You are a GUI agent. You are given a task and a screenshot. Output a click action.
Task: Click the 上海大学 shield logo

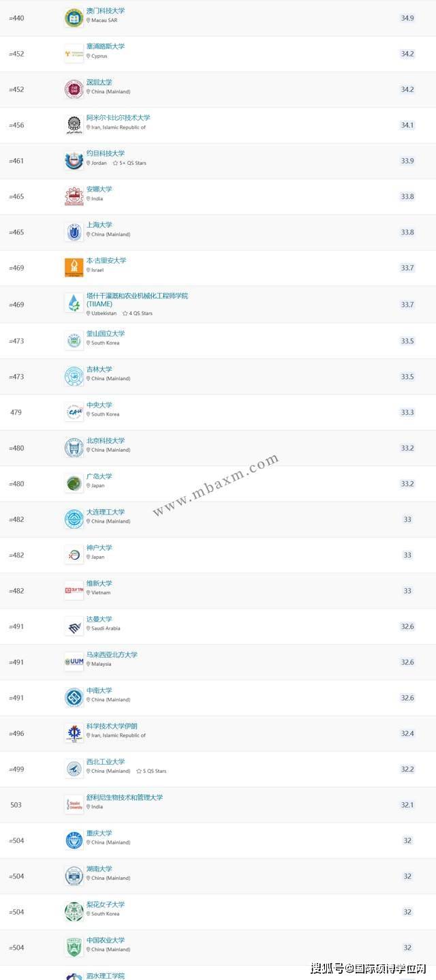[x=74, y=232]
